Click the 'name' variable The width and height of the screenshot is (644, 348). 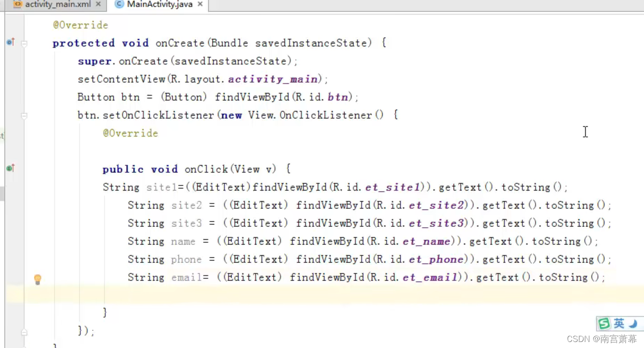(x=183, y=241)
